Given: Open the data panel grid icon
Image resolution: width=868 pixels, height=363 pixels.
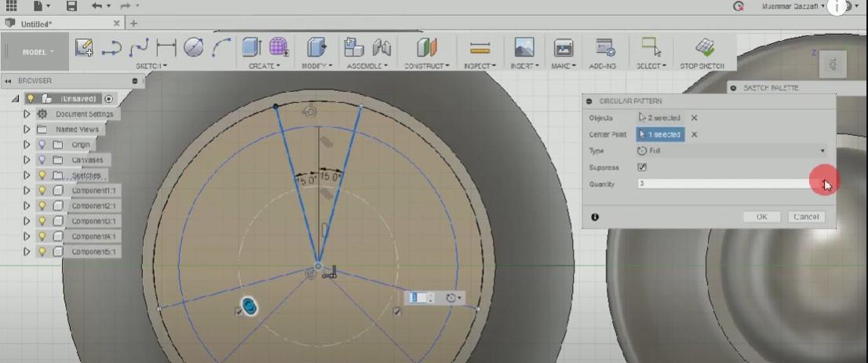Looking at the screenshot, I should 12,5.
